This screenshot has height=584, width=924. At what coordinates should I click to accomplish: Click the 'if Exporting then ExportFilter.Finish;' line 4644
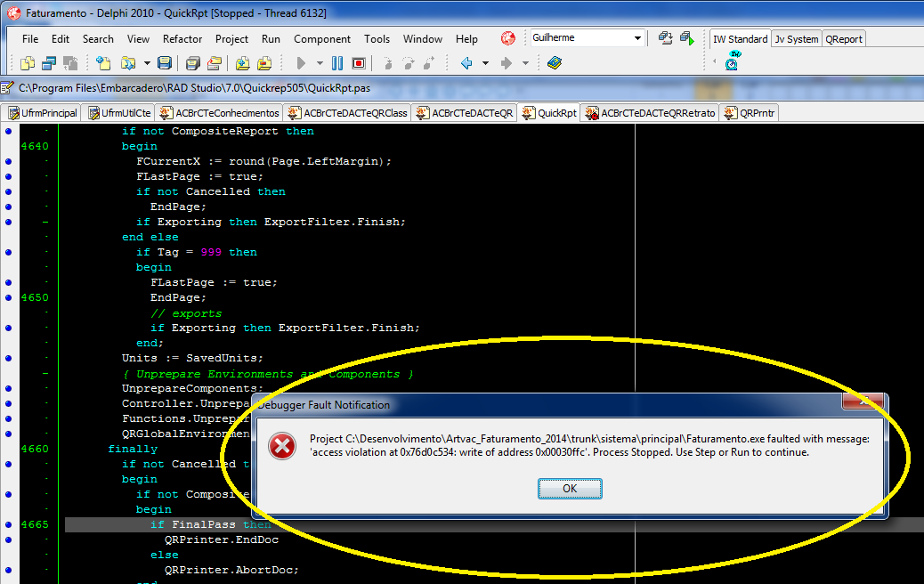(271, 223)
